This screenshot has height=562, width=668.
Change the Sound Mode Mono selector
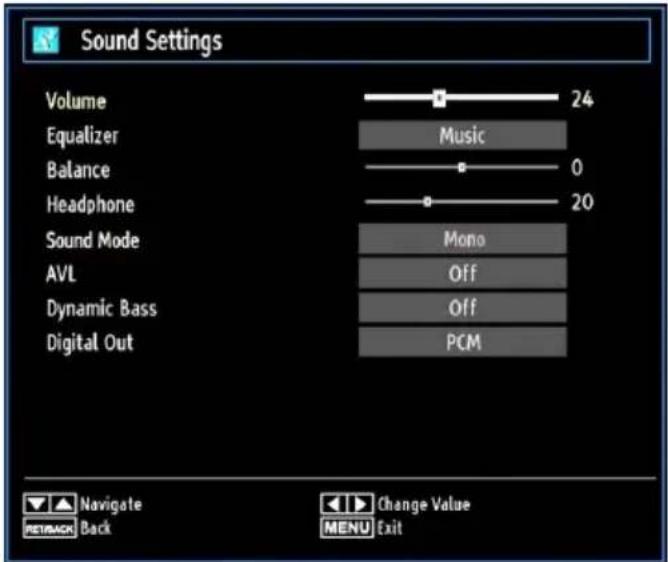click(x=462, y=239)
